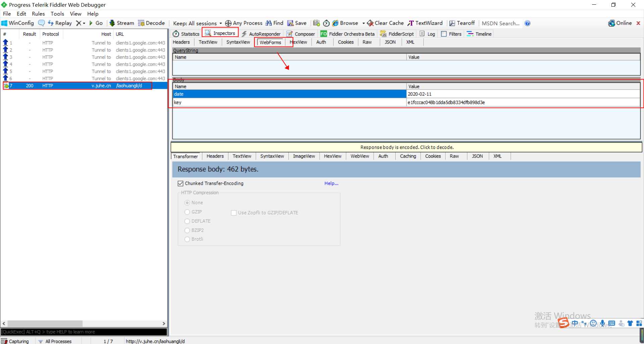This screenshot has height=344, width=644.
Task: Open response WebView tab
Action: pos(360,156)
